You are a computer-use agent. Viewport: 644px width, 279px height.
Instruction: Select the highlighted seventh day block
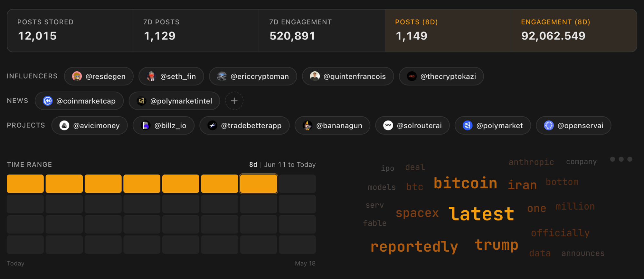(x=259, y=184)
